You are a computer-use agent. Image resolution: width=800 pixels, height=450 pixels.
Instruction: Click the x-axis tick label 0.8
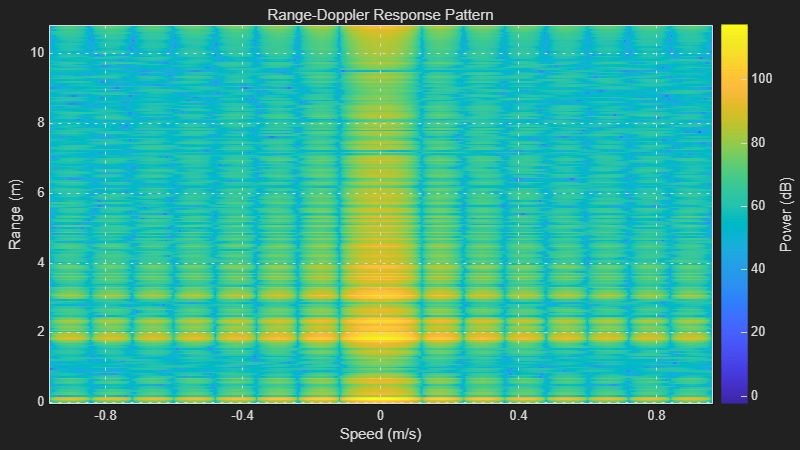point(656,414)
